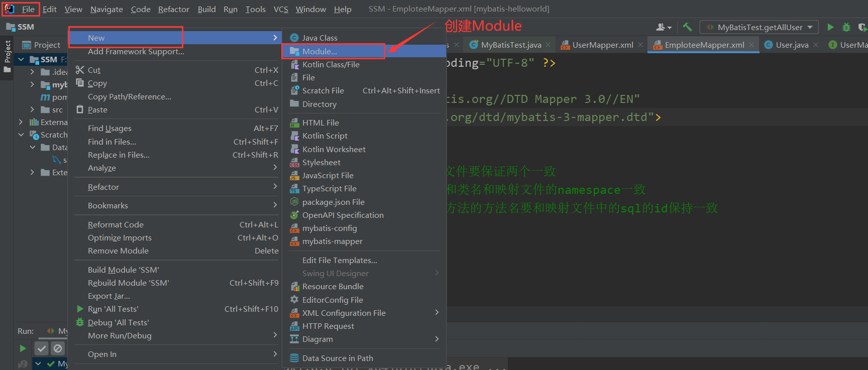Screen dimensions: 868x370
Task: Click the Copy icon in context menu
Action: pos(80,83)
